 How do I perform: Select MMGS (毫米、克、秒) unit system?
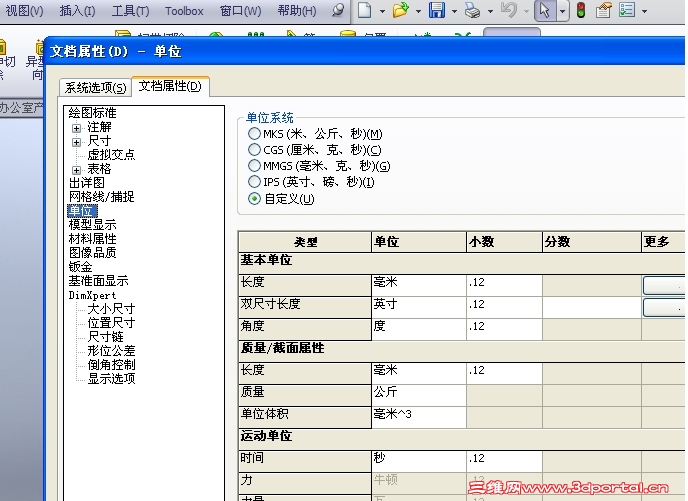pos(254,166)
